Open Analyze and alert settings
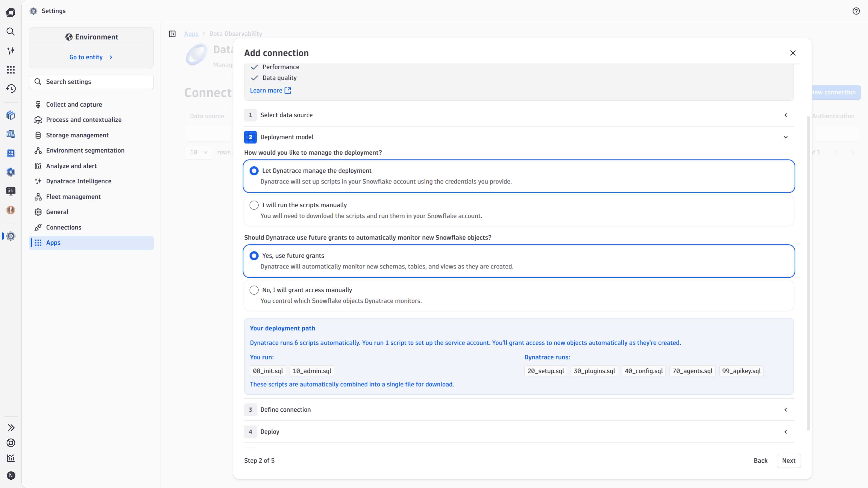Screen dimensions: 868x488 [91, 166]
